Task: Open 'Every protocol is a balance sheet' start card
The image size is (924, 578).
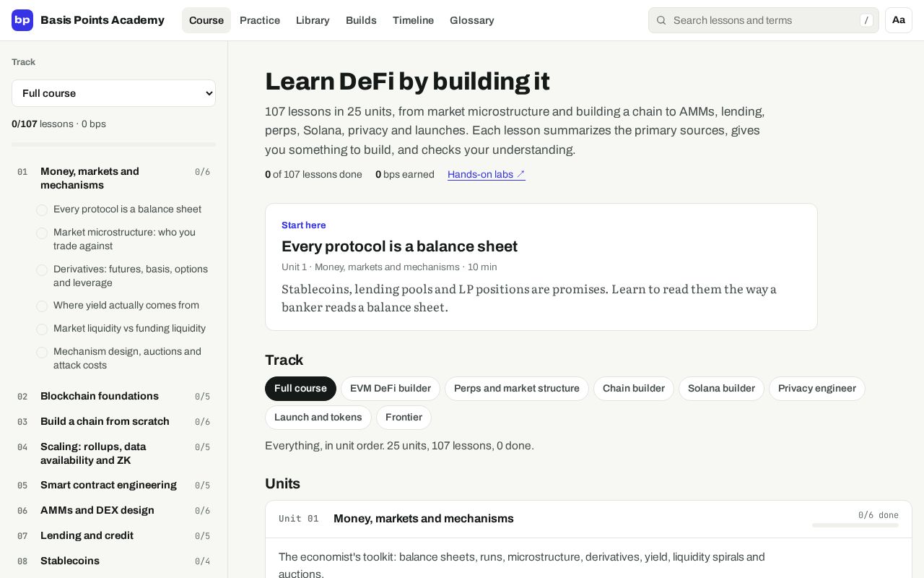Action: coord(541,267)
